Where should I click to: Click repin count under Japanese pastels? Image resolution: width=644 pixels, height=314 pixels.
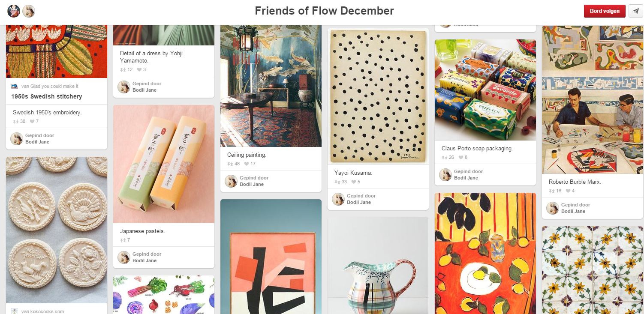pos(128,240)
